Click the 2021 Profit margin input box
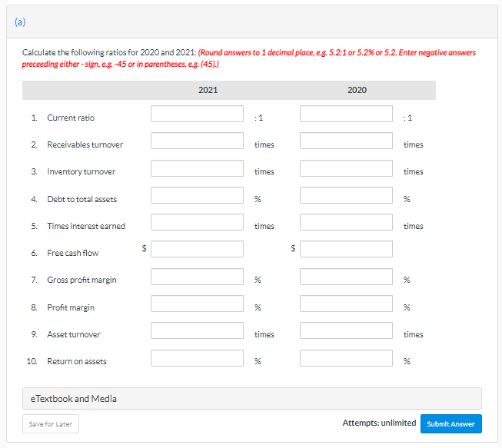 197,304
